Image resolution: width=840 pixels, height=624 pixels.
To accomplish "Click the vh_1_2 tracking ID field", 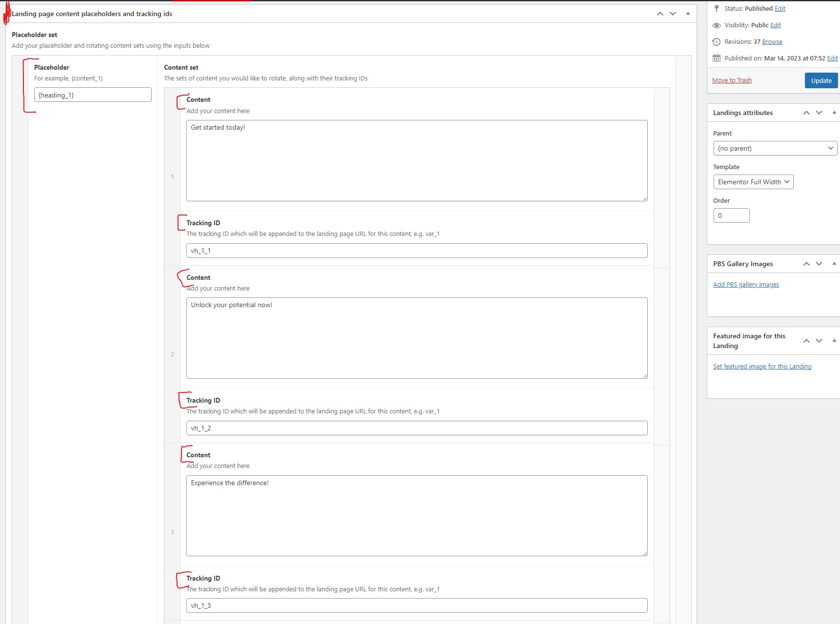I will [417, 428].
